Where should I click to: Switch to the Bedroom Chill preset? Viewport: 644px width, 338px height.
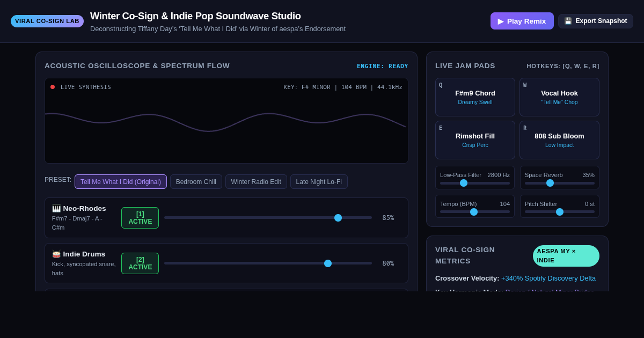point(196,182)
